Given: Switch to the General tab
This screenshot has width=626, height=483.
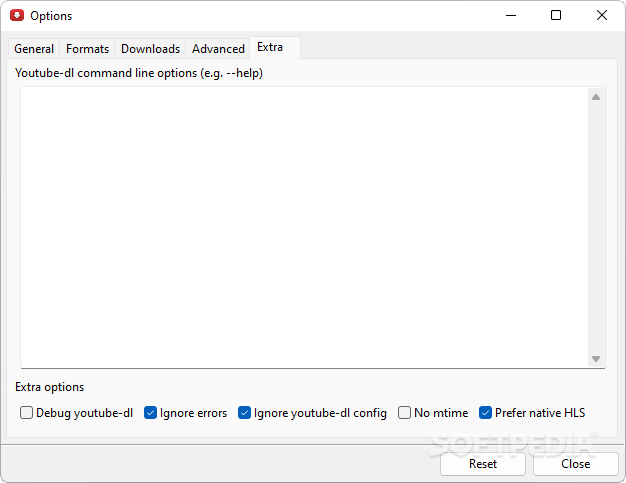Looking at the screenshot, I should 34,49.
